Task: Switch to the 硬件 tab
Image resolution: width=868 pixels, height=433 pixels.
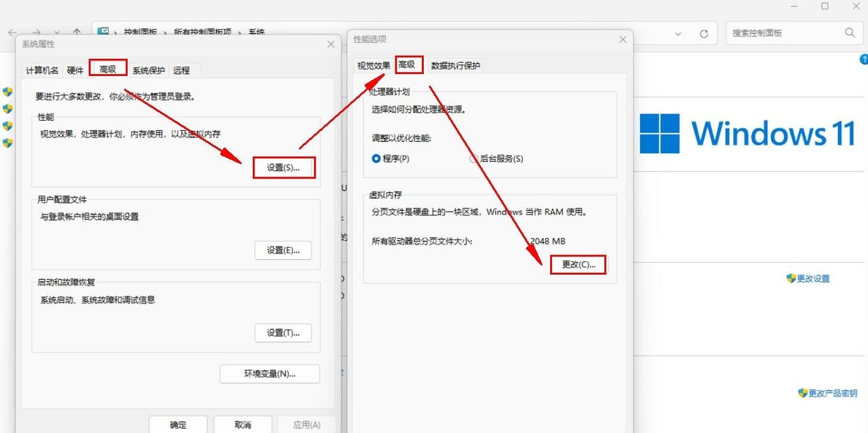Action: tap(75, 71)
